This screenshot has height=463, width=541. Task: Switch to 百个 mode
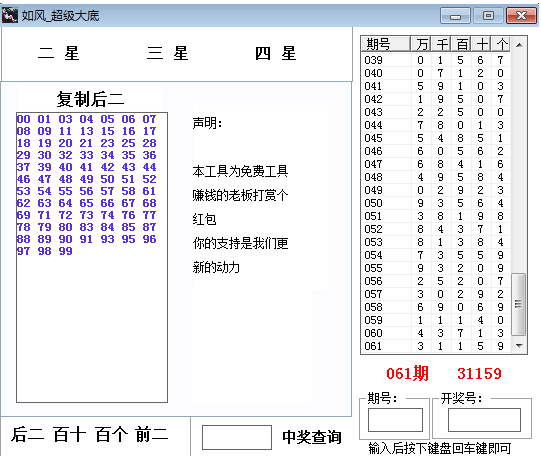[111, 434]
